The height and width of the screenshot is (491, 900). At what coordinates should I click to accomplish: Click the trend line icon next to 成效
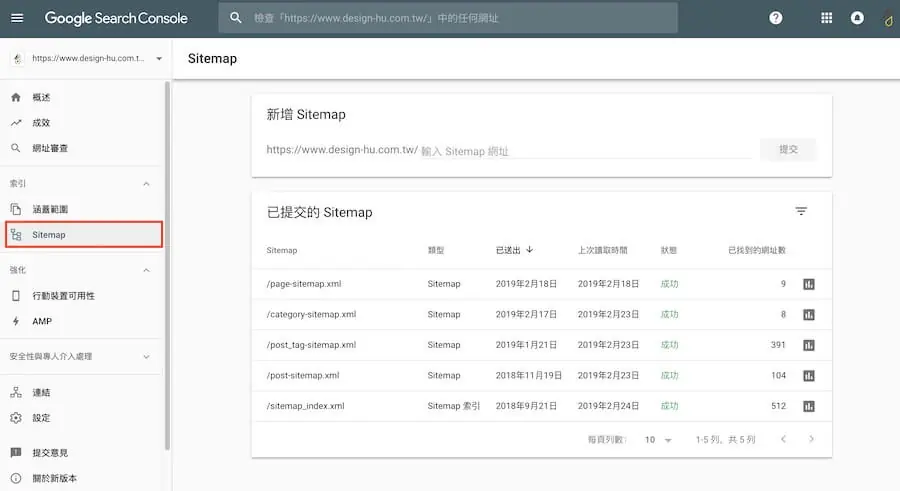[x=16, y=122]
